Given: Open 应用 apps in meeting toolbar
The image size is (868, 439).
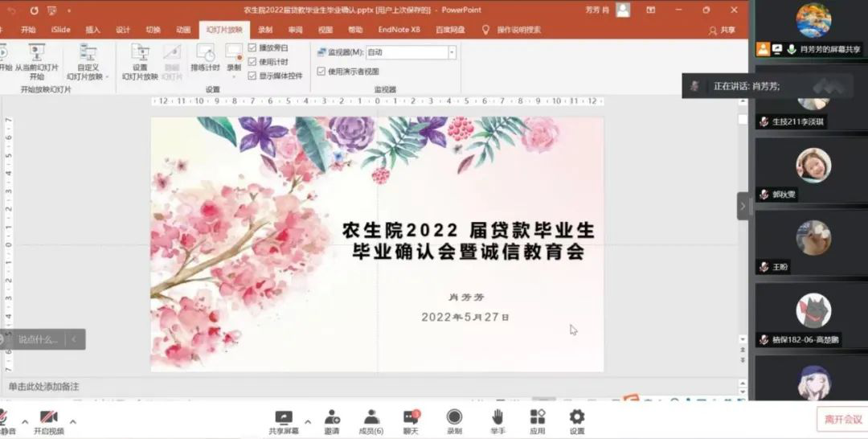Looking at the screenshot, I should 537,417.
